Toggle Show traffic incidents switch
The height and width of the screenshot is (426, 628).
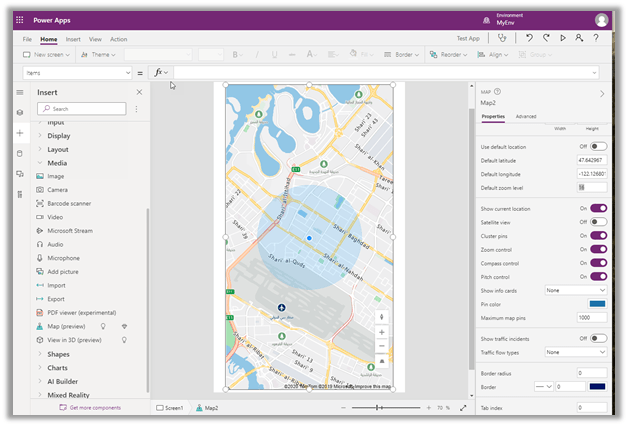pyautogui.click(x=598, y=339)
